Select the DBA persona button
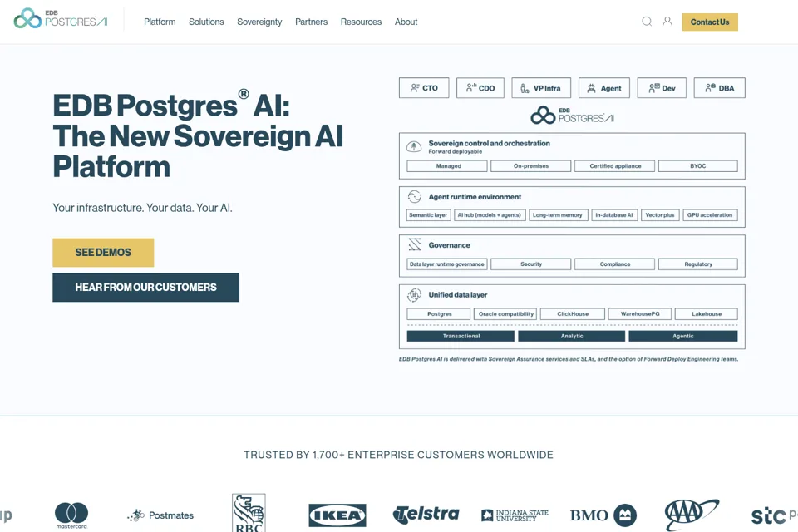Image resolution: width=798 pixels, height=532 pixels. tap(720, 88)
